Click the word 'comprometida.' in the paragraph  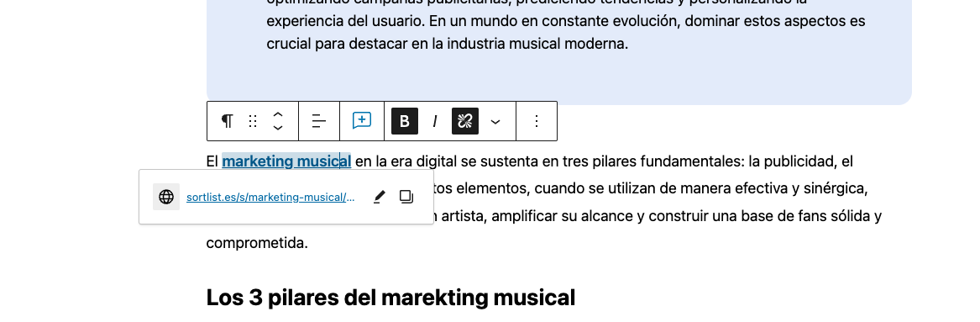pyautogui.click(x=257, y=243)
